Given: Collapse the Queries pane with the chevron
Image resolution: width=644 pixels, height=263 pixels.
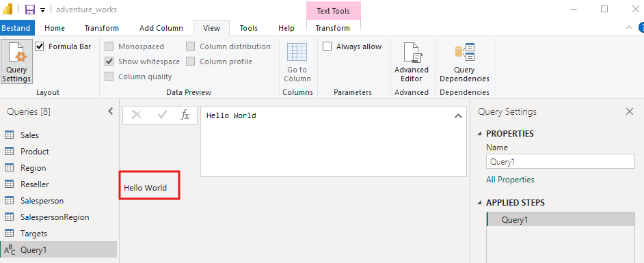Looking at the screenshot, I should coord(111,111).
